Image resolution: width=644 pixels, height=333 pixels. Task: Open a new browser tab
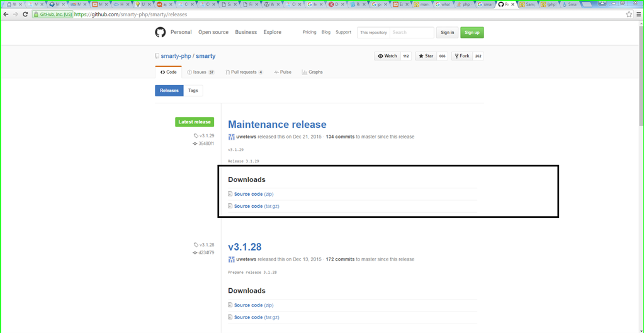pos(587,4)
